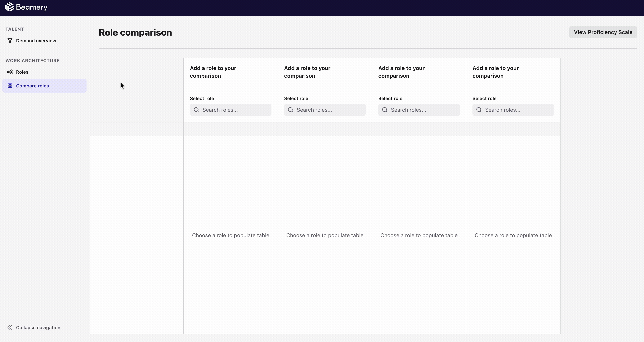The width and height of the screenshot is (644, 342).
Task: Go to Roles in Work Architecture
Action: 22,72
